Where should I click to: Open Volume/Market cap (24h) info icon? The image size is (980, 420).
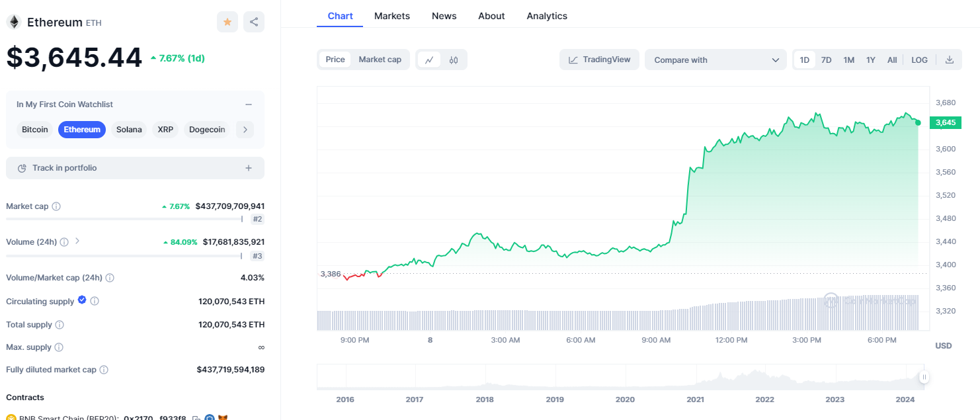coord(110,278)
